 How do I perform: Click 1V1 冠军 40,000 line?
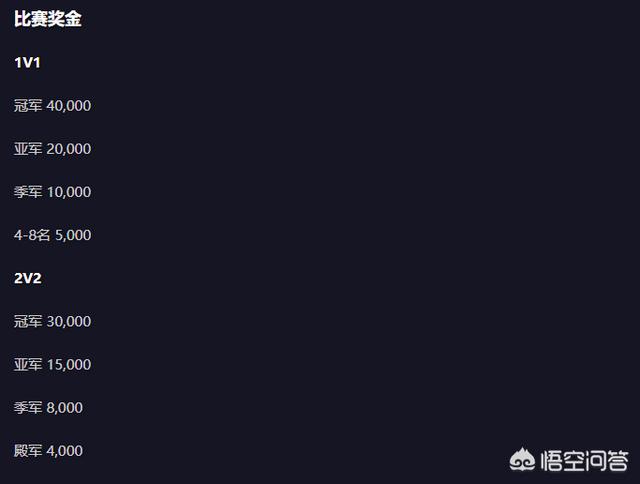tap(52, 106)
